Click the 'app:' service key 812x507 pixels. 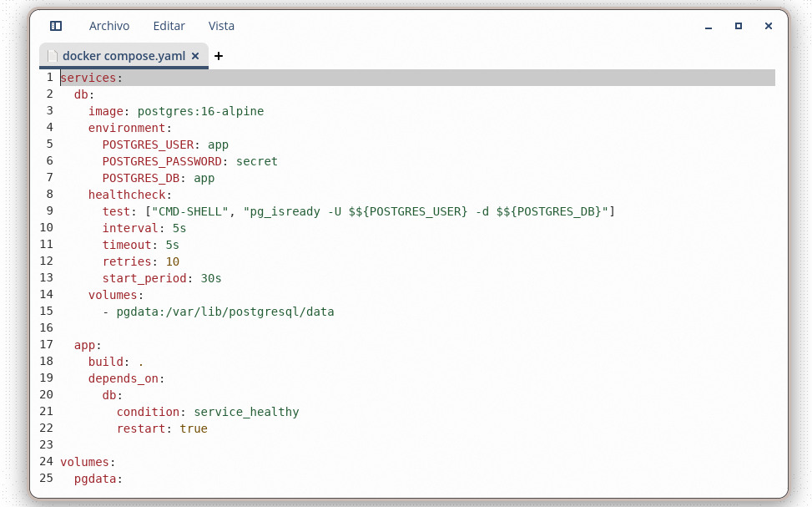88,345
